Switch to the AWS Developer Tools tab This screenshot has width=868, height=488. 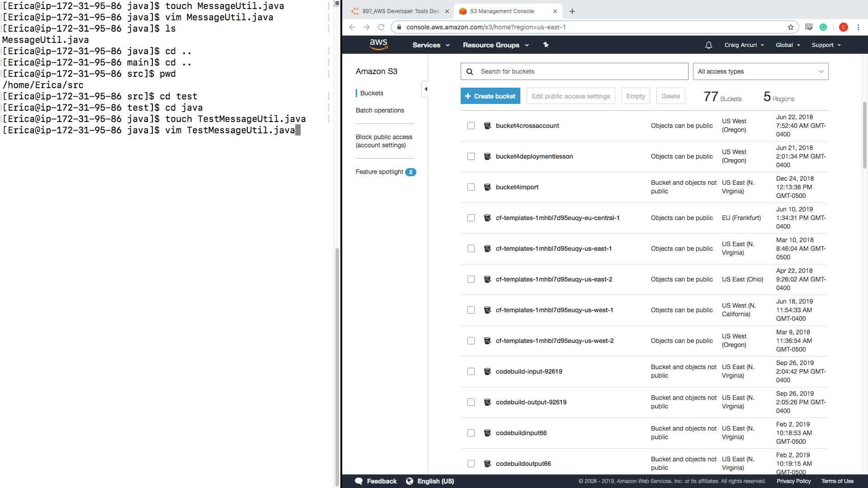click(x=400, y=11)
